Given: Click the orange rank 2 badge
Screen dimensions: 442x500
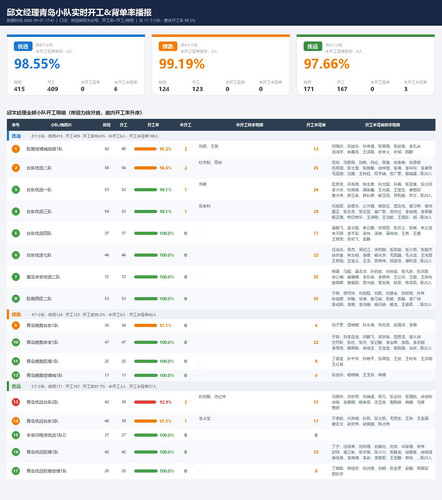Looking at the screenshot, I should pos(16,168).
